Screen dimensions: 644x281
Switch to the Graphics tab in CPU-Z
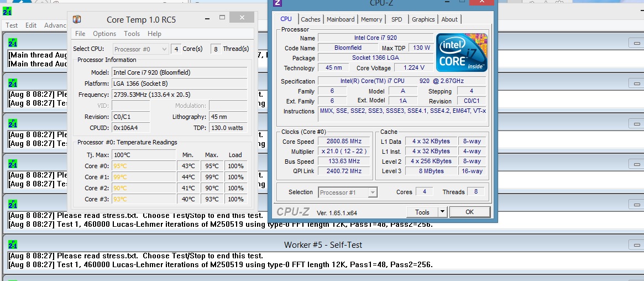(x=423, y=19)
